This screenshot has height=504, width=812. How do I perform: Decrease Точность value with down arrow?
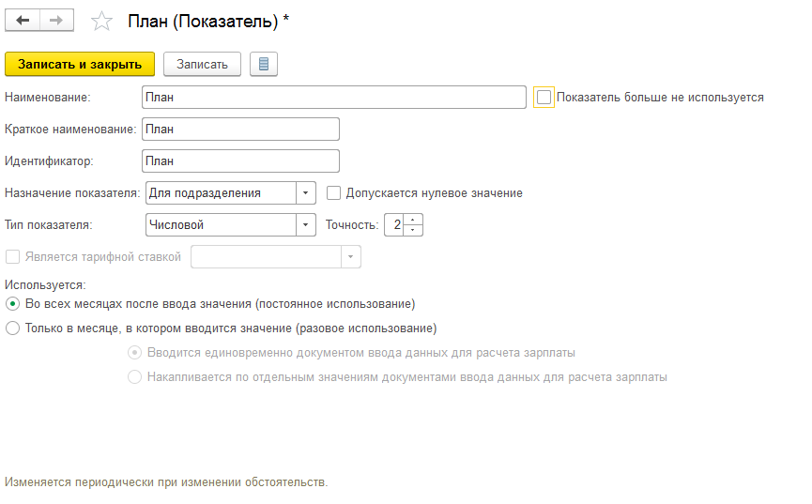413,230
